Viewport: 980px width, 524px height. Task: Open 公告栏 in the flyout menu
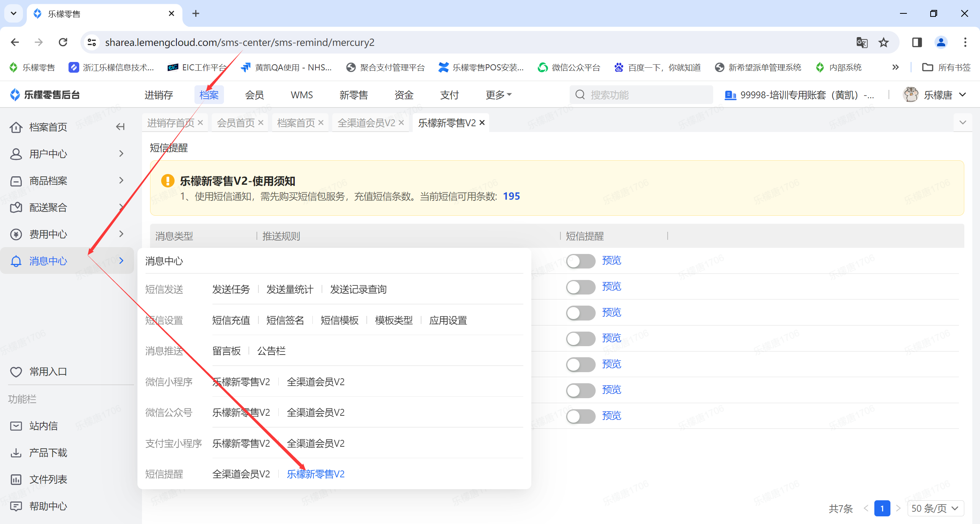[x=271, y=351]
